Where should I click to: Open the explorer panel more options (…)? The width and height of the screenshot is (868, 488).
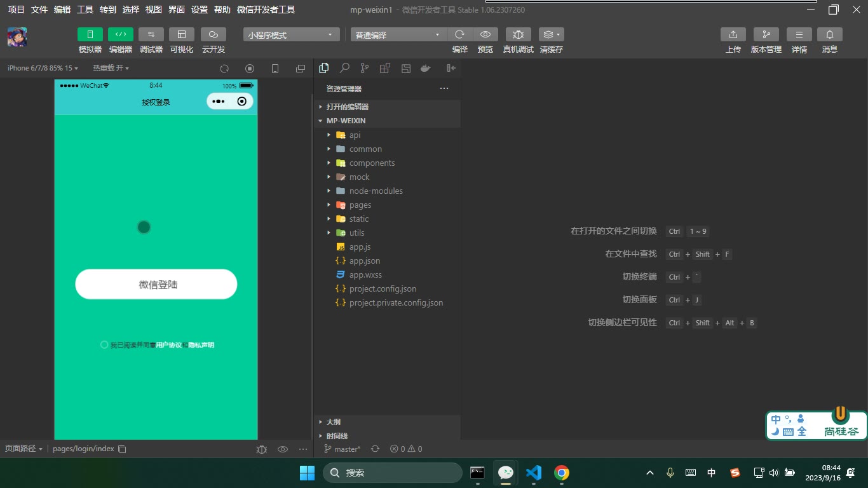point(444,88)
